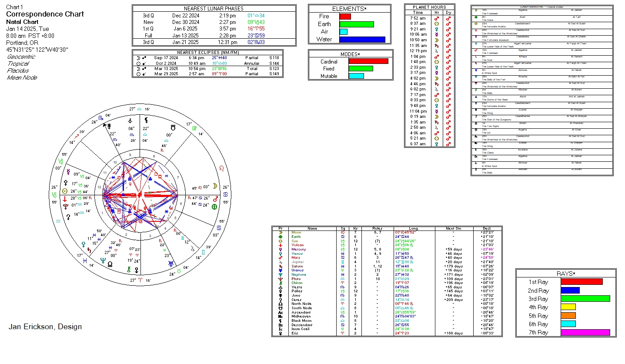Click the South Node glyph in the wheel
The height and width of the screenshot is (364, 625).
pos(173,128)
